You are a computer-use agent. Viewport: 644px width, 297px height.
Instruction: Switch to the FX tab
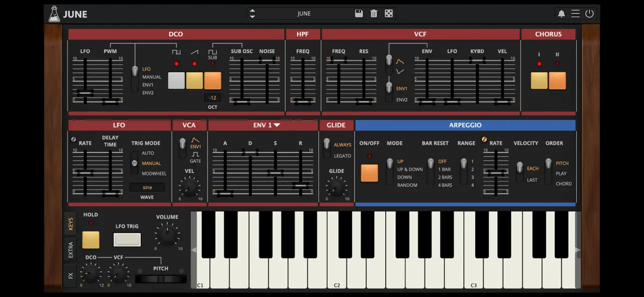[70, 276]
